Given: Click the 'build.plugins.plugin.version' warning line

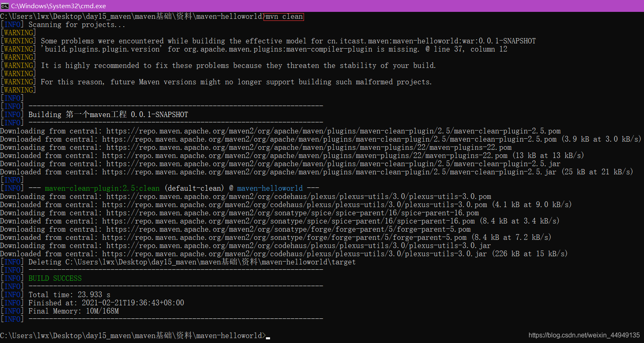Looking at the screenshot, I should [x=254, y=49].
